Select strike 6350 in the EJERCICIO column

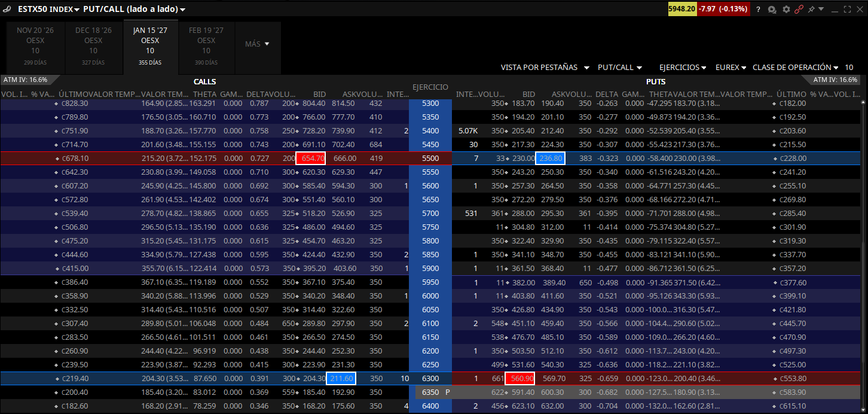click(x=430, y=392)
